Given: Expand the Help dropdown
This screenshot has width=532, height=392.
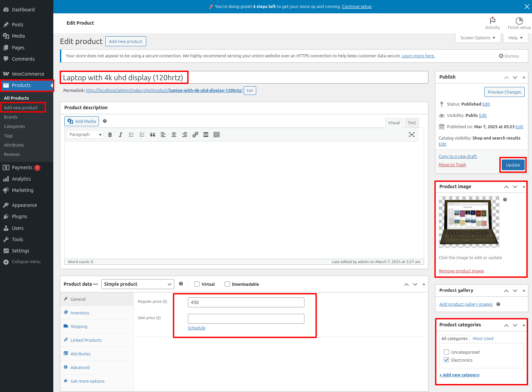Looking at the screenshot, I should [x=515, y=38].
